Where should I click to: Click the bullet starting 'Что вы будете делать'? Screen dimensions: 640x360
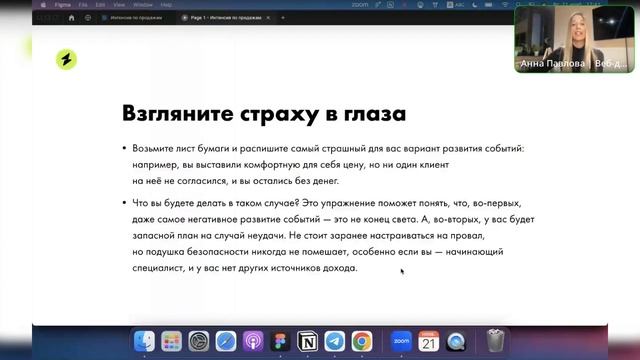[x=329, y=236]
